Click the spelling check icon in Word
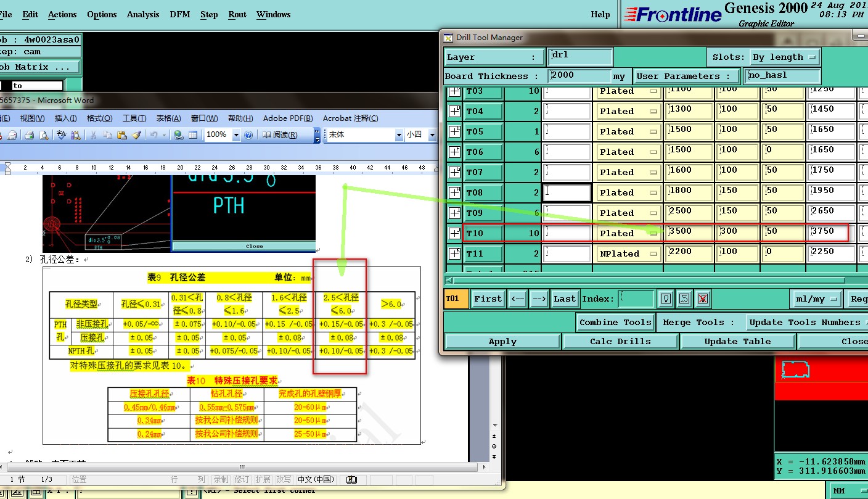The height and width of the screenshot is (499, 868). click(x=61, y=135)
